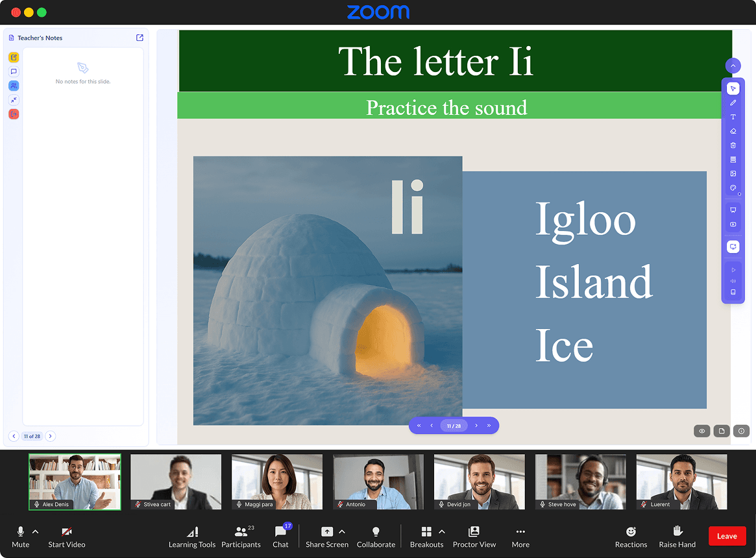756x558 pixels.
Task: Switch to Proctor View
Action: click(474, 537)
